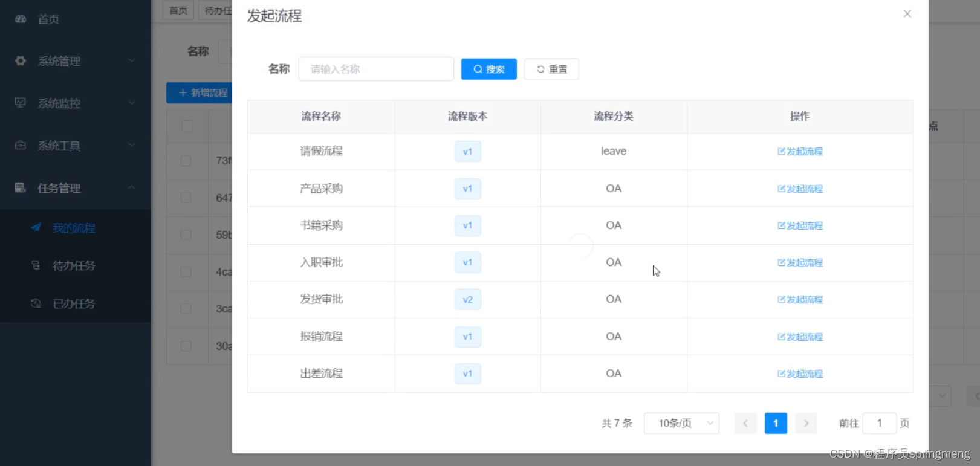Click the system tools briefcase icon
980x466 pixels.
click(x=21, y=146)
